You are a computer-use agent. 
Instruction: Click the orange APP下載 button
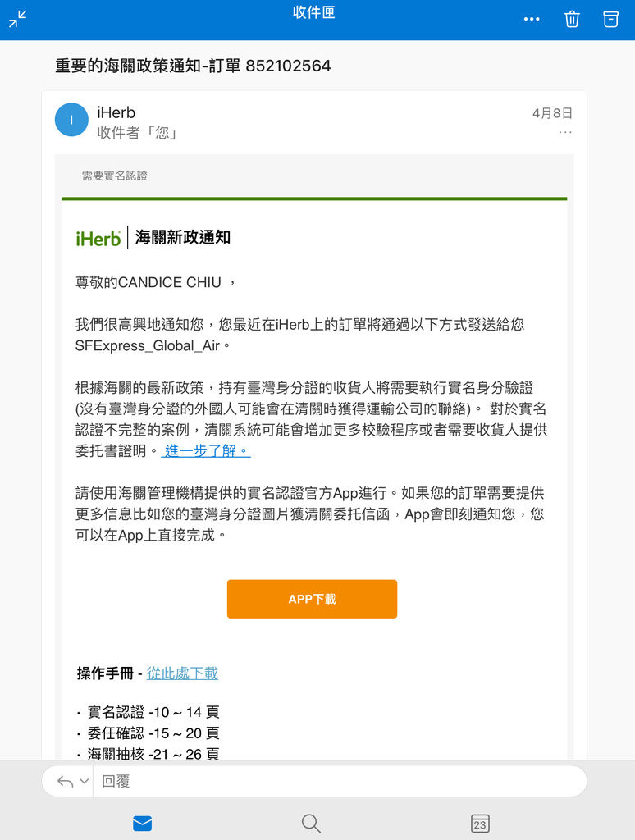312,599
